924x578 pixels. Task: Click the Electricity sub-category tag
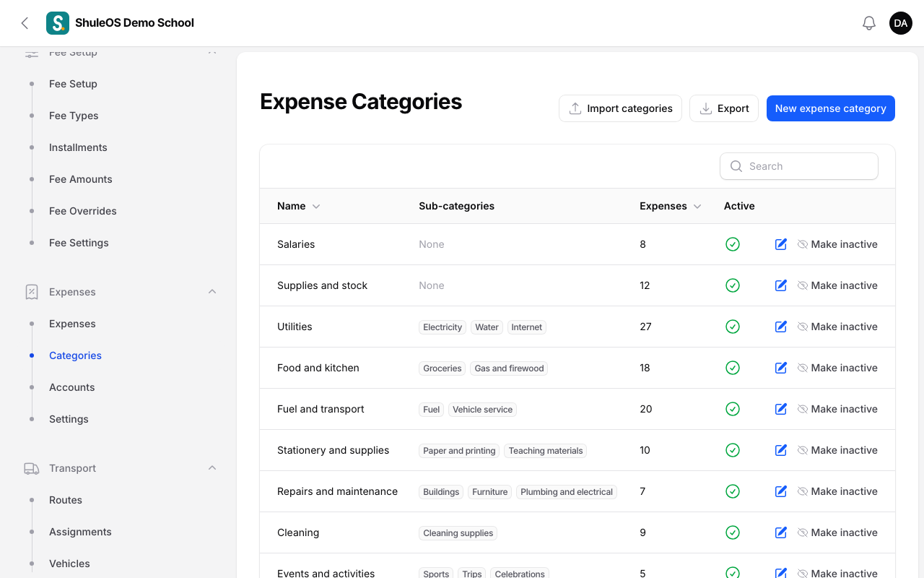[443, 327]
